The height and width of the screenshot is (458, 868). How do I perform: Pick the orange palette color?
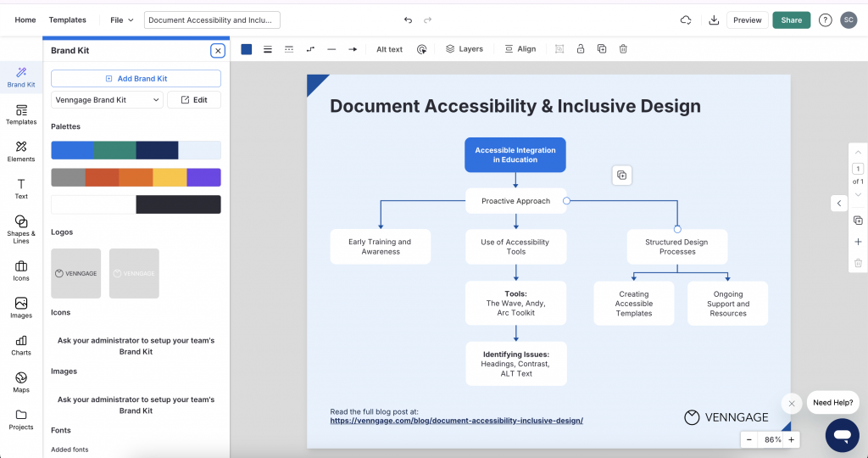click(x=136, y=177)
